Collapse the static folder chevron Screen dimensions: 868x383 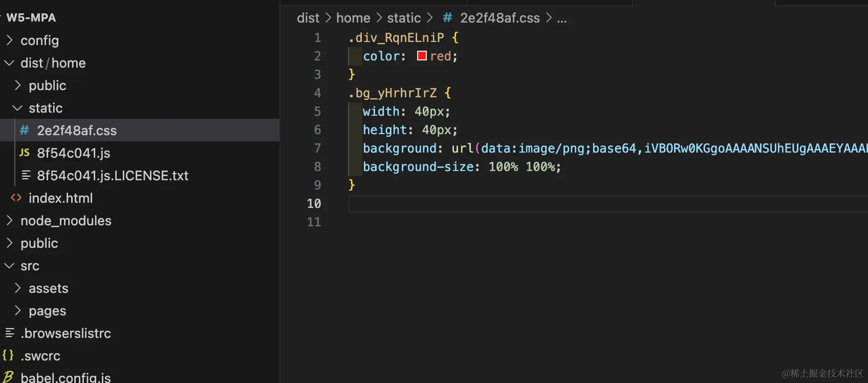click(x=17, y=108)
